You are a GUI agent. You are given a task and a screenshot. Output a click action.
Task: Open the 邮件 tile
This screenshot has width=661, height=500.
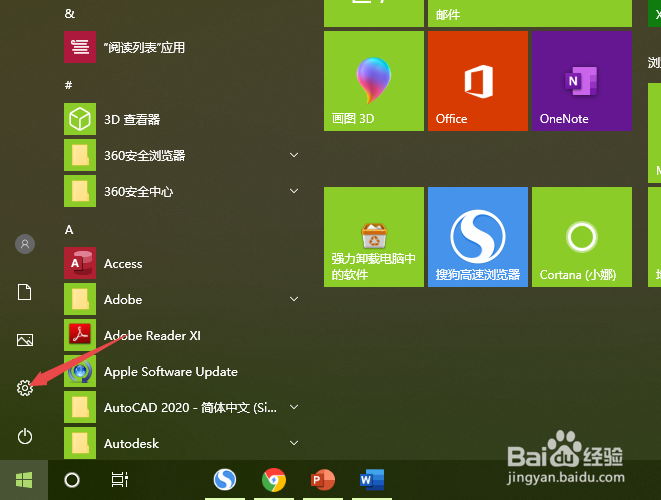pos(530,13)
